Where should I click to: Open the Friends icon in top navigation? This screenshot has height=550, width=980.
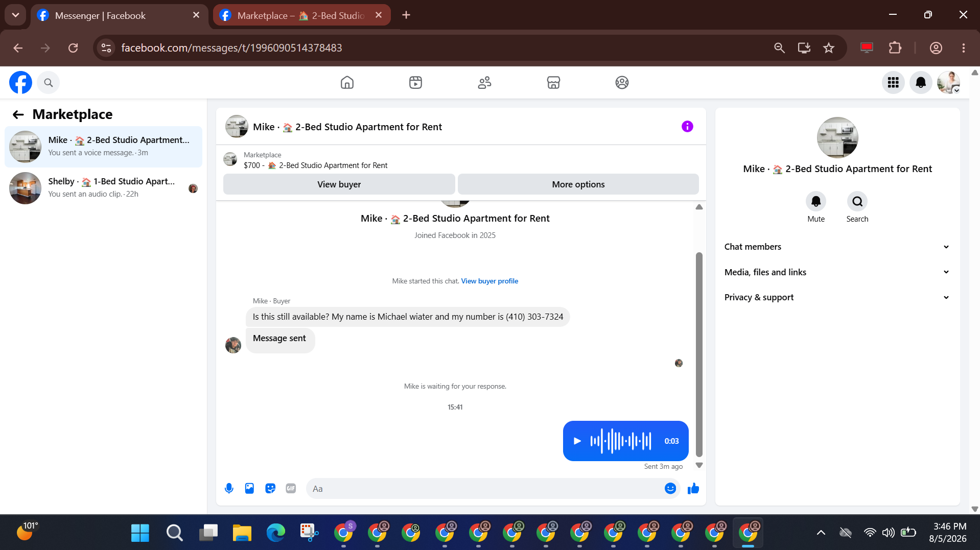(x=484, y=82)
